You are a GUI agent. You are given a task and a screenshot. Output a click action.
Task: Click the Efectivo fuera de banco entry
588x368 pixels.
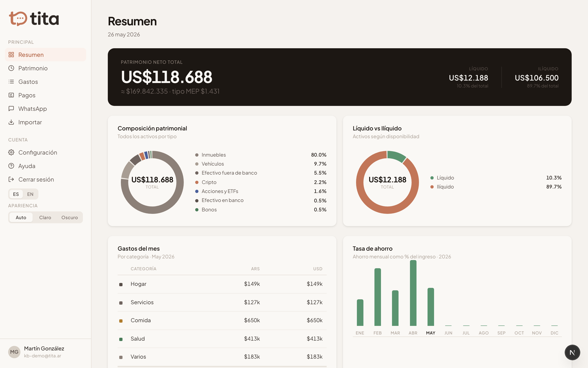(x=261, y=173)
